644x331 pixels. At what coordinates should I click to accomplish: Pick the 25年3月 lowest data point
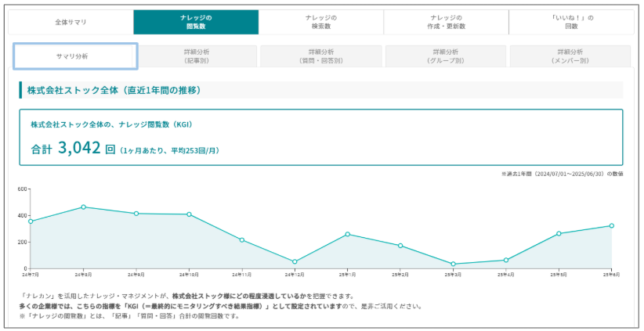(453, 264)
